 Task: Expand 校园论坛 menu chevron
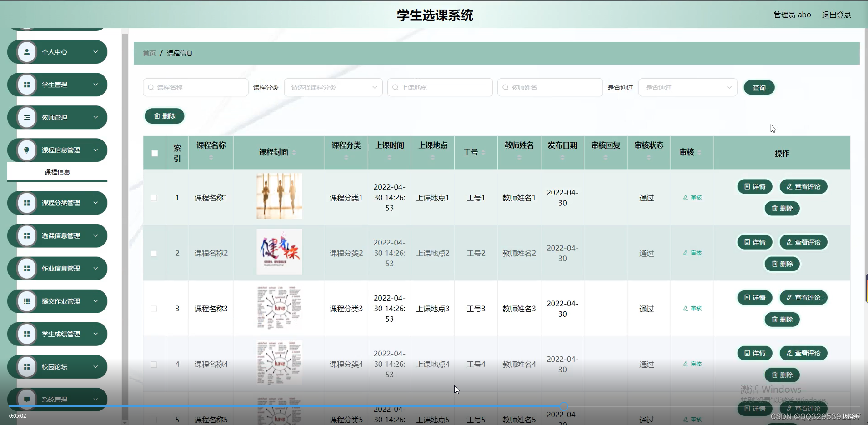click(95, 366)
